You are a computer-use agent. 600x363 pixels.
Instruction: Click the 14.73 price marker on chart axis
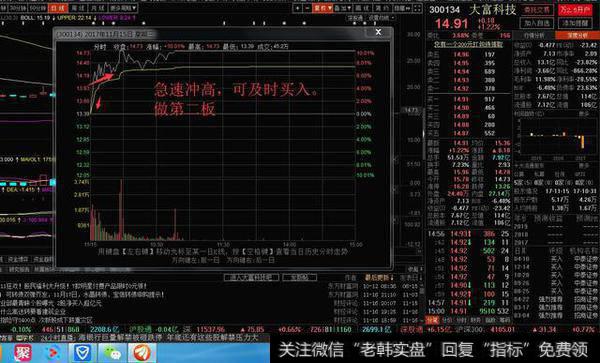(411, 111)
